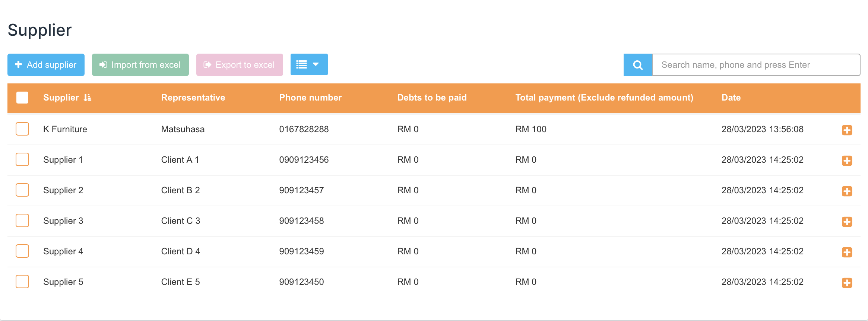Screen dimensions: 868x321
Task: Tick the select-all checkbox in table header
Action: click(x=22, y=98)
